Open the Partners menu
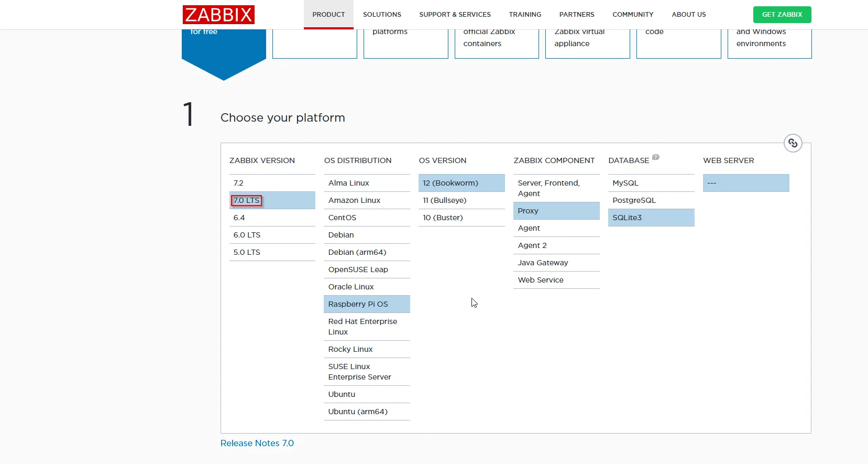The width and height of the screenshot is (868, 464). click(577, 15)
